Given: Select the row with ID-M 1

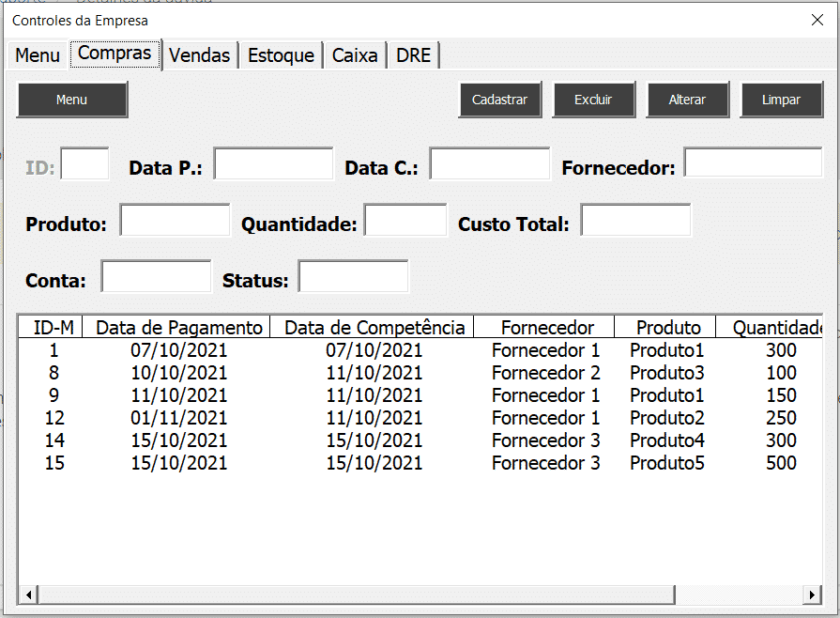Looking at the screenshot, I should (x=420, y=350).
